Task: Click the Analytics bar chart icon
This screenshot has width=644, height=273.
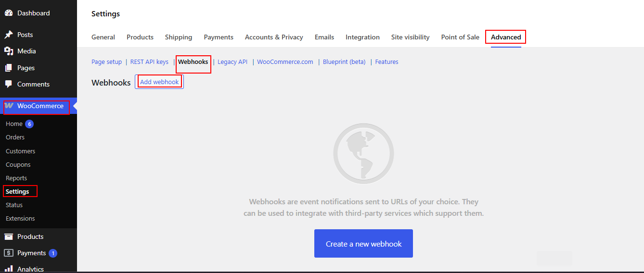Action: (x=8, y=269)
